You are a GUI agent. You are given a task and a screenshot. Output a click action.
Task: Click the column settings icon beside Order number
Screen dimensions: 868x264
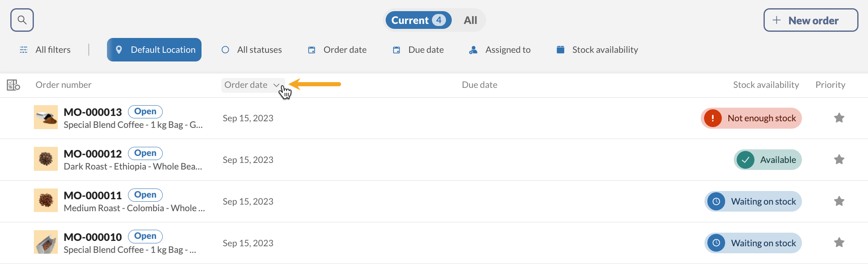click(13, 85)
